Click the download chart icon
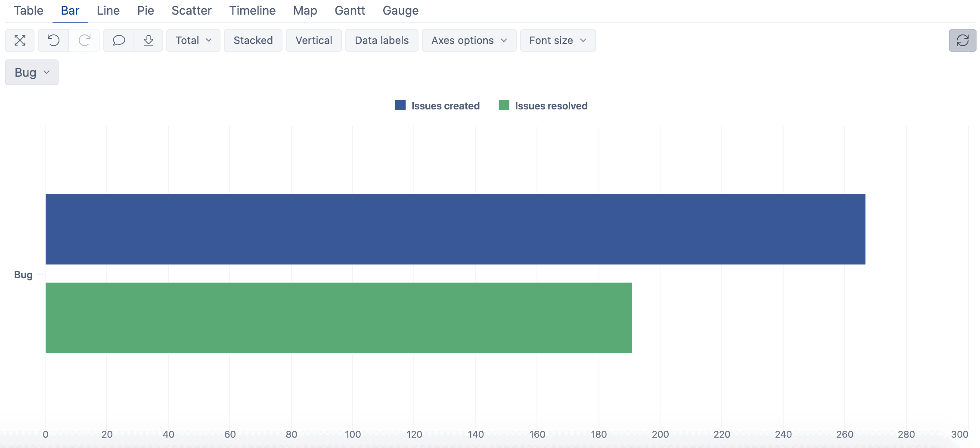 pyautogui.click(x=149, y=40)
